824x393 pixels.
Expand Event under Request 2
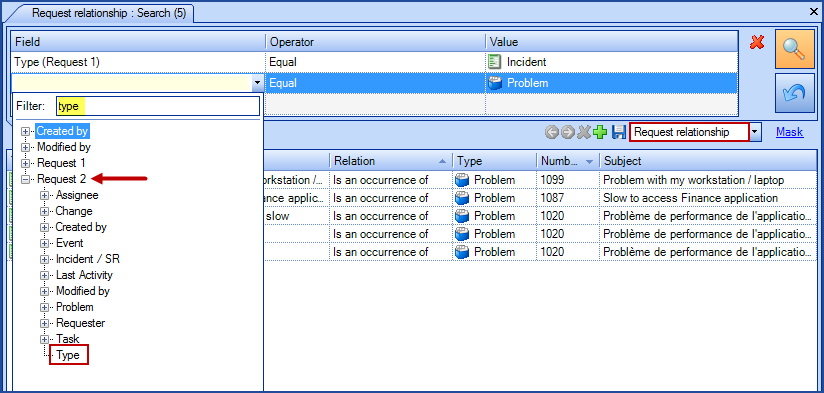click(x=44, y=243)
